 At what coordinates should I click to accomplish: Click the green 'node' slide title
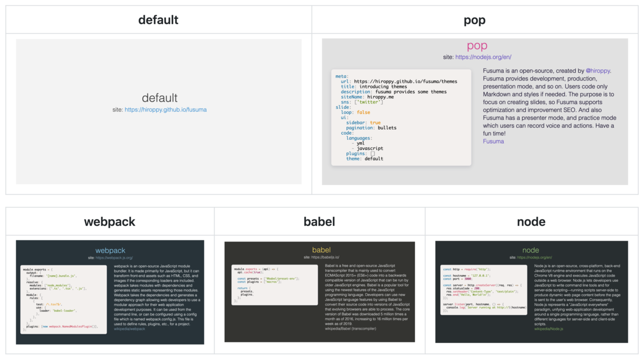(531, 250)
